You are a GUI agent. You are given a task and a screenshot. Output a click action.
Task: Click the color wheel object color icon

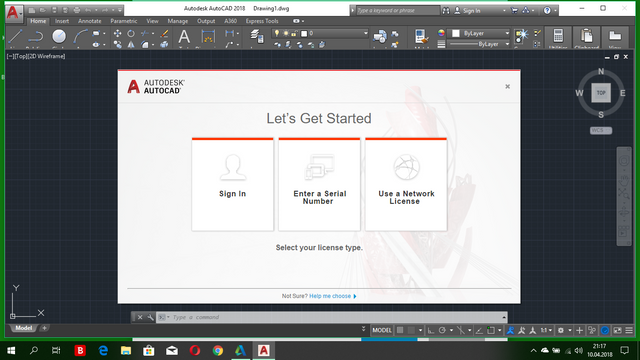pyautogui.click(x=441, y=33)
